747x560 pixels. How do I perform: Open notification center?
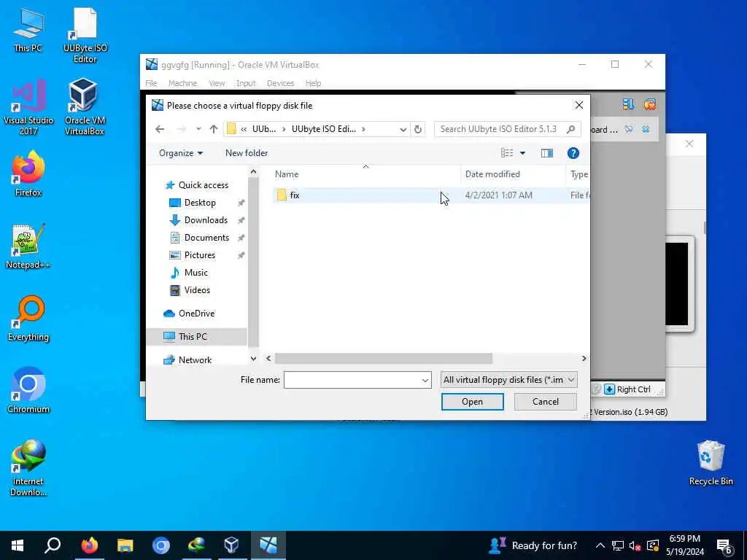724,545
